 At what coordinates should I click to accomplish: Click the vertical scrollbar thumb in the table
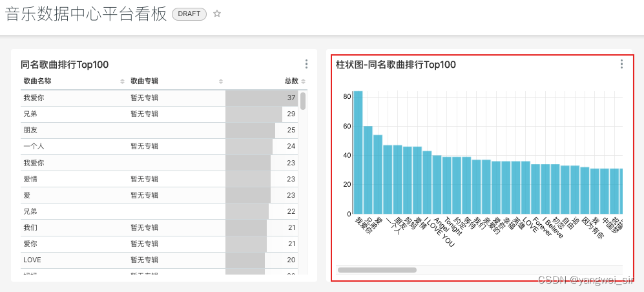[x=303, y=101]
